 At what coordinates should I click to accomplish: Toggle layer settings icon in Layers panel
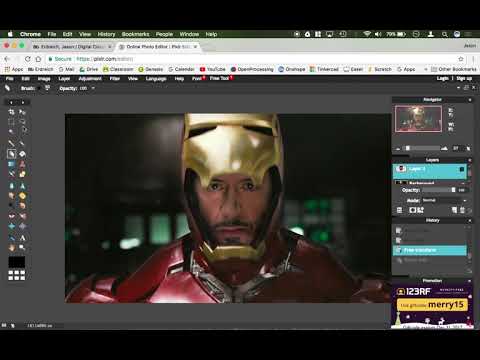pyautogui.click(x=399, y=210)
